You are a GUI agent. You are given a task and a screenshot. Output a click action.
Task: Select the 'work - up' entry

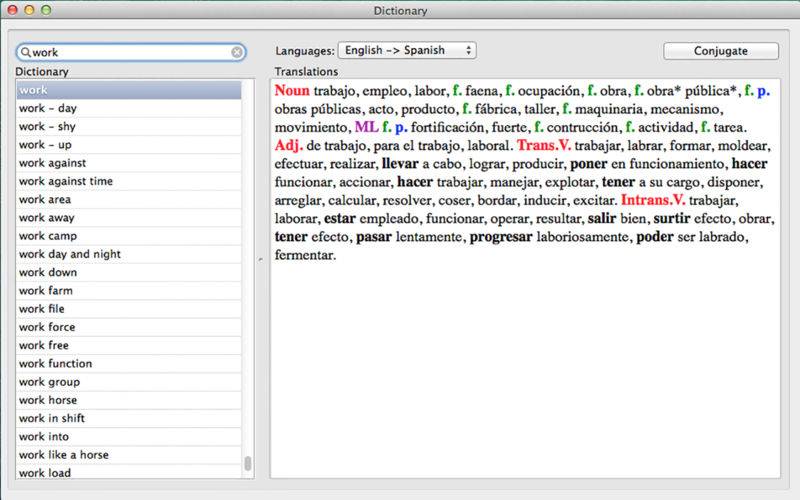[129, 145]
